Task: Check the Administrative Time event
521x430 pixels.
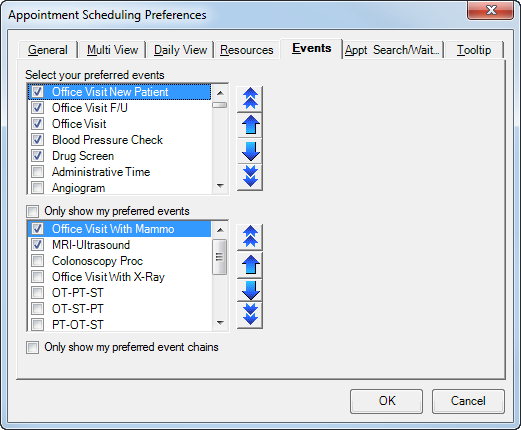Action: click(x=37, y=172)
